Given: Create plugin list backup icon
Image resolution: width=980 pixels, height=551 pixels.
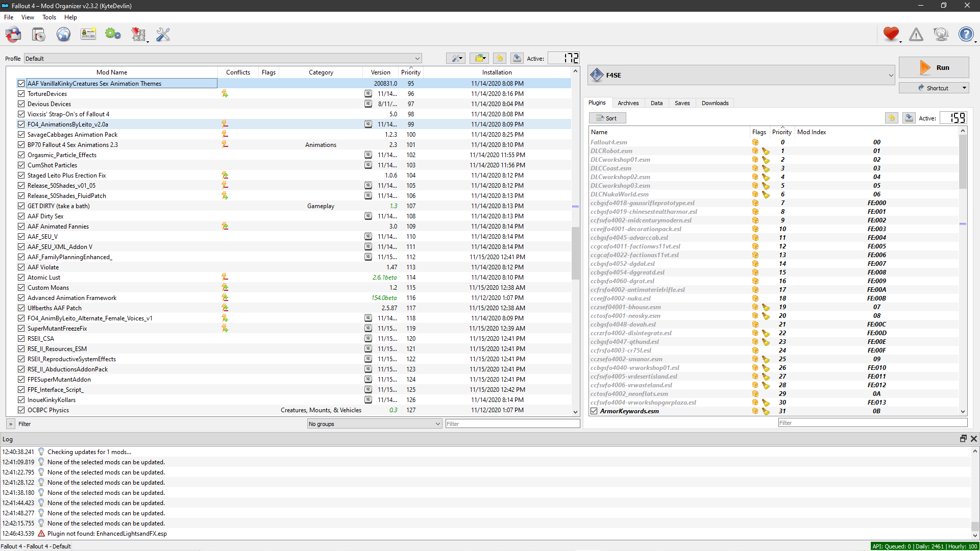Looking at the screenshot, I should point(909,118).
